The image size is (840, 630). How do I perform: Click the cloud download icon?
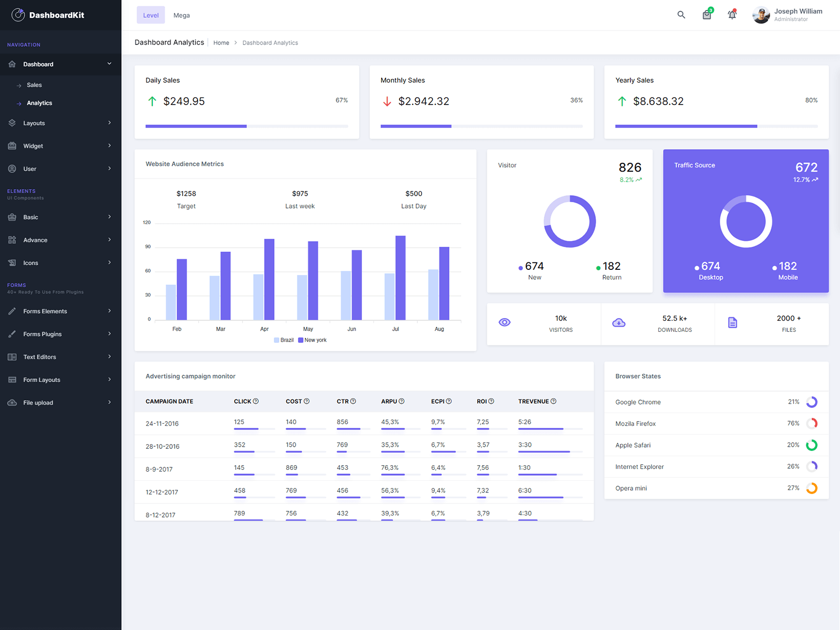pyautogui.click(x=618, y=322)
